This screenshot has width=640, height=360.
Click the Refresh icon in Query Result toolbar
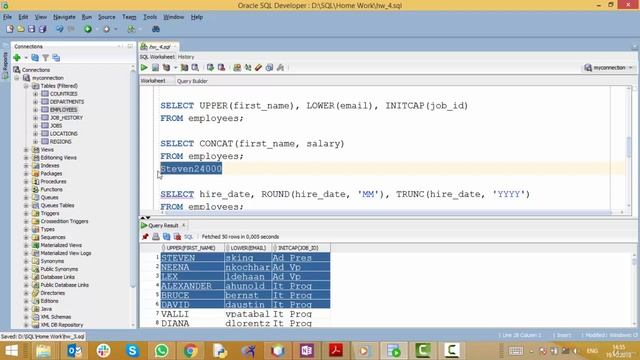(167, 236)
